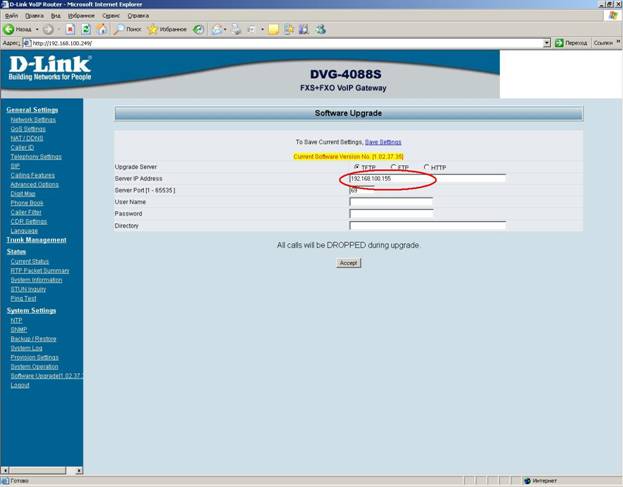Screen dimensions: 623x487
Task: Click the Mail icon in the toolbar
Action: pos(217,29)
